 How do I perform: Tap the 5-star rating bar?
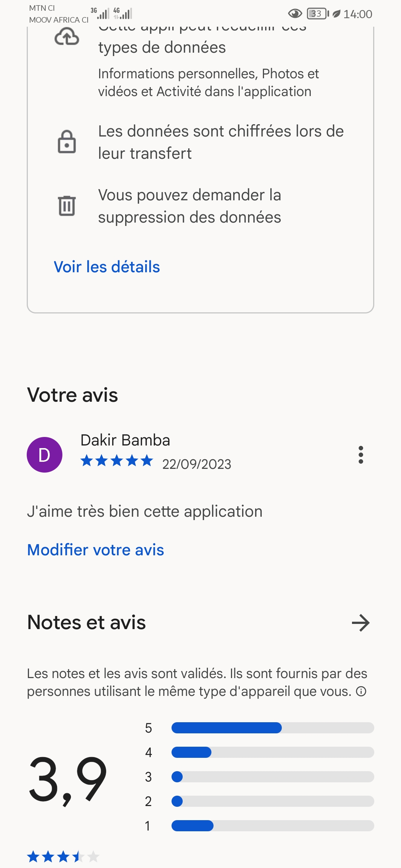point(272,728)
